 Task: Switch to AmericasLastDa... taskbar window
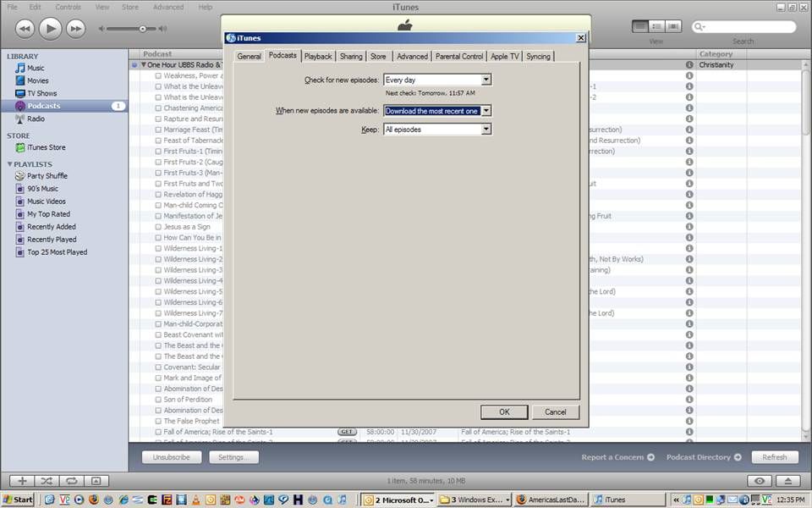[551, 500]
